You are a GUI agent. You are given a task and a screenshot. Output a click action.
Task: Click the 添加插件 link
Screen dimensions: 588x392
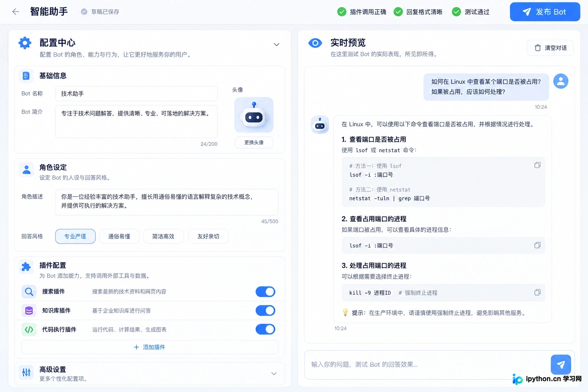(x=150, y=347)
